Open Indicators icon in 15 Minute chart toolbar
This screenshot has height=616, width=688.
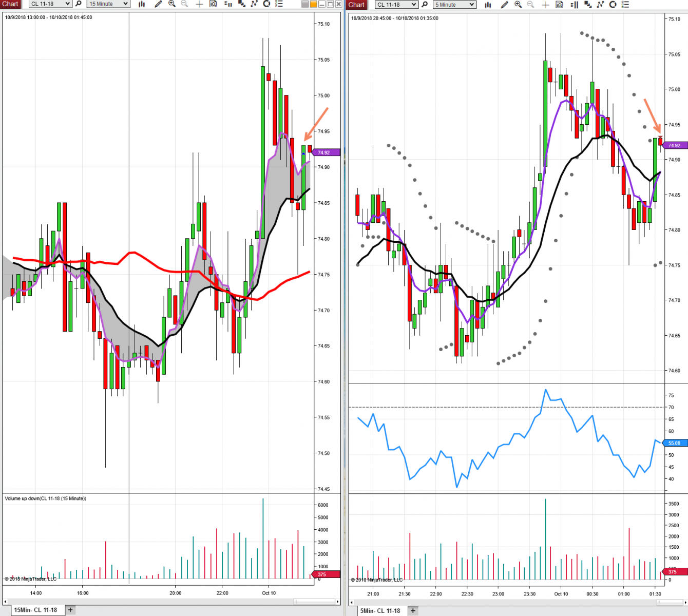click(x=254, y=4)
